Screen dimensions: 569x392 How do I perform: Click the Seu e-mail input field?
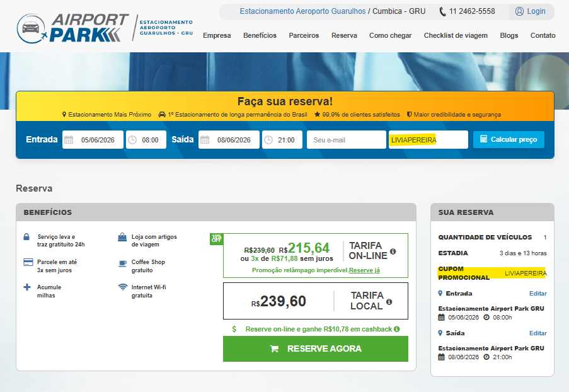346,140
